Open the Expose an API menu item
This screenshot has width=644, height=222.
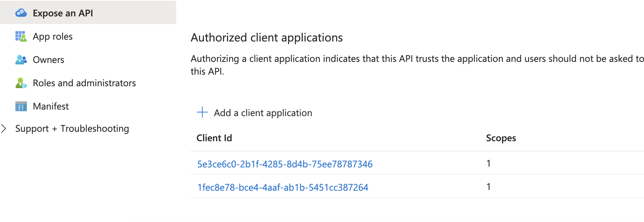[88, 13]
